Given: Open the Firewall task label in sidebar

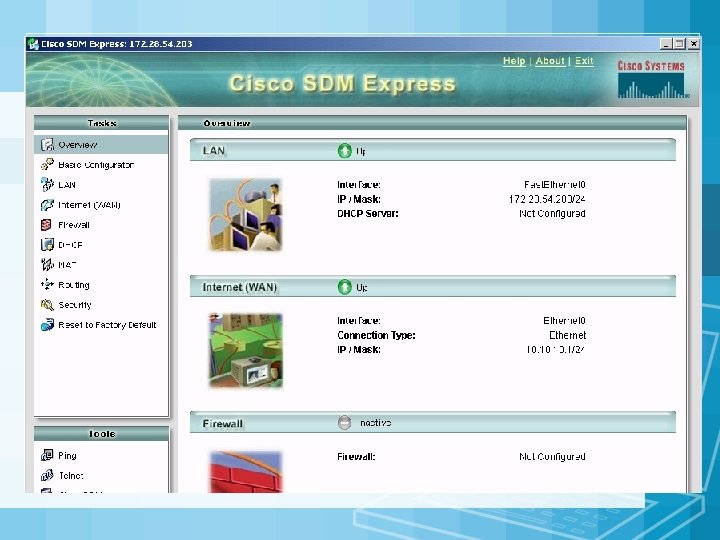Looking at the screenshot, I should [x=74, y=225].
